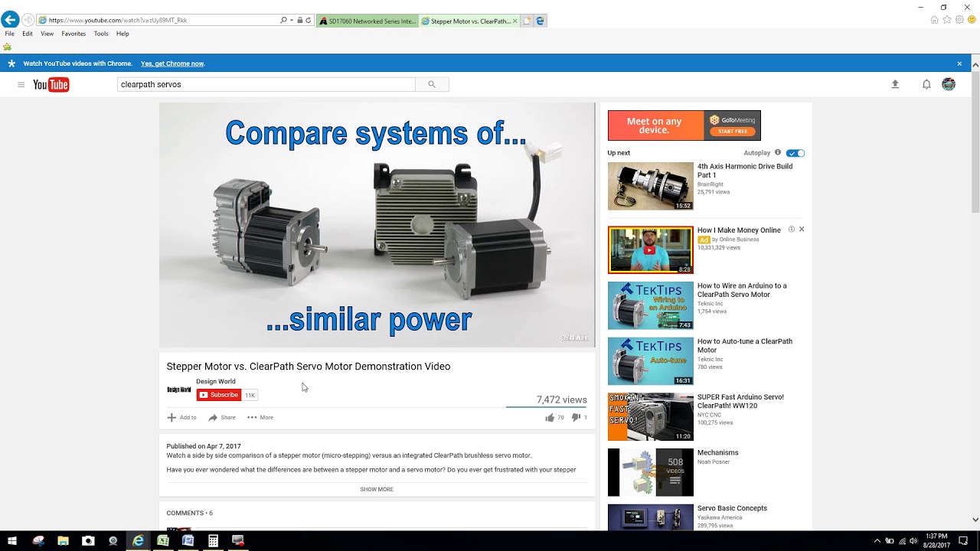
Task: Open the Design World channel name link
Action: (x=216, y=381)
